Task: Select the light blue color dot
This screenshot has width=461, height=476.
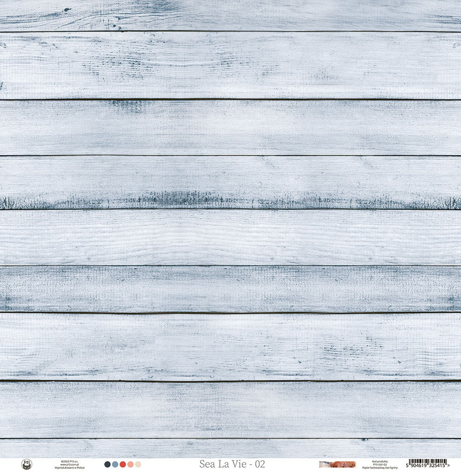Action: (x=114, y=464)
